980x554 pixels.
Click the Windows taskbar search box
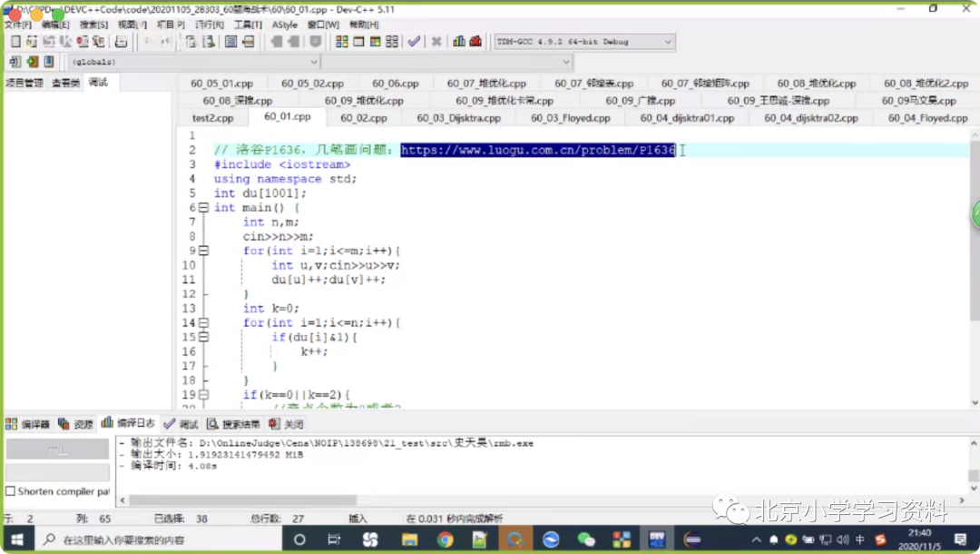(x=158, y=539)
